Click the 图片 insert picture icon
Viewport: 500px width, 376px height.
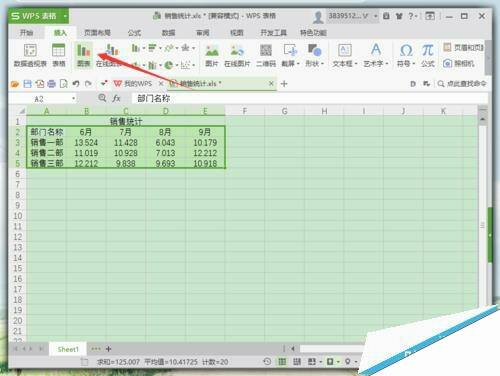[x=212, y=55]
